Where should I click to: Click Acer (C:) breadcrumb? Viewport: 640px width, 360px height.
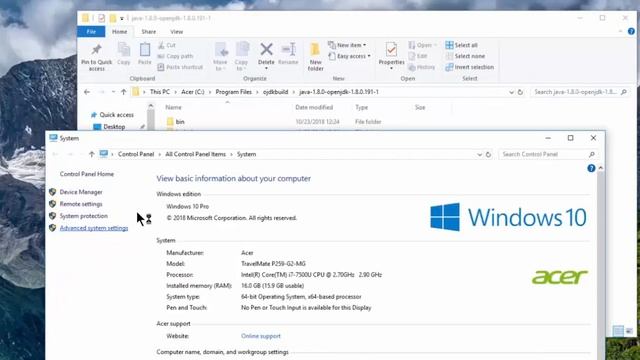coord(193,92)
